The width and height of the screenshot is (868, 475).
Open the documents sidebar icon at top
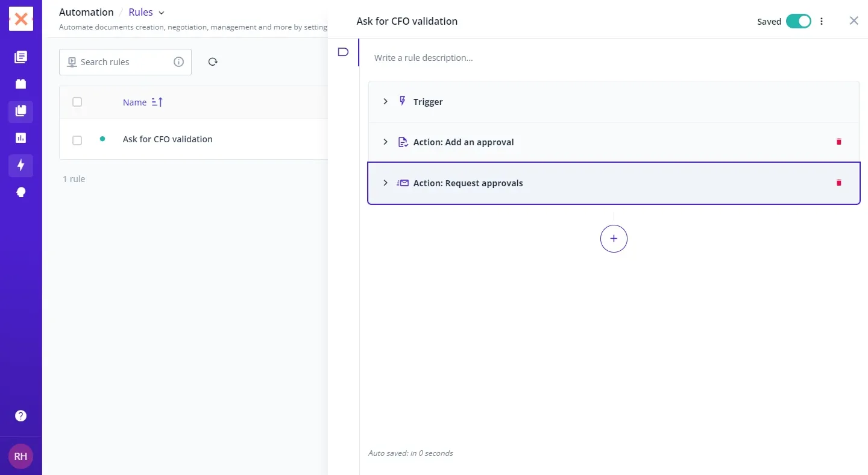[20, 57]
